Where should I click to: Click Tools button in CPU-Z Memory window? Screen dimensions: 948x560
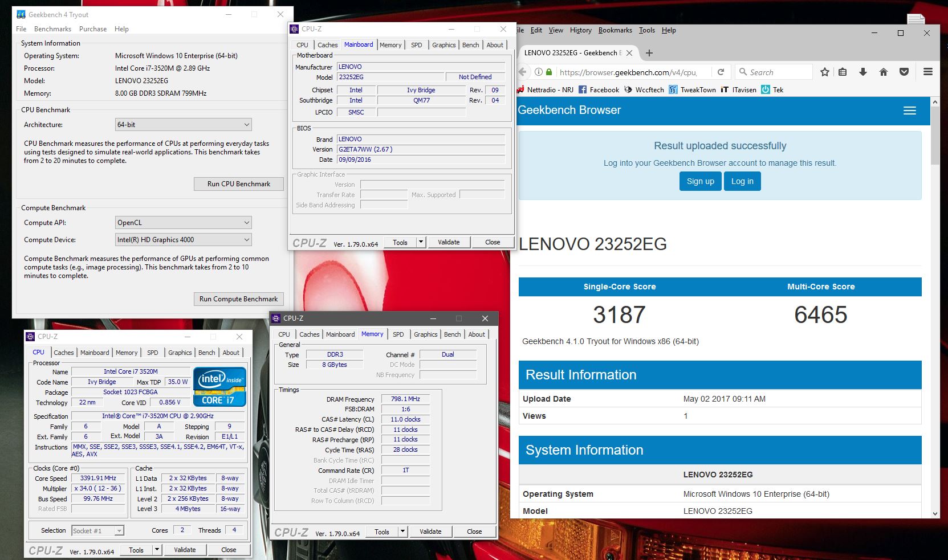pos(382,532)
